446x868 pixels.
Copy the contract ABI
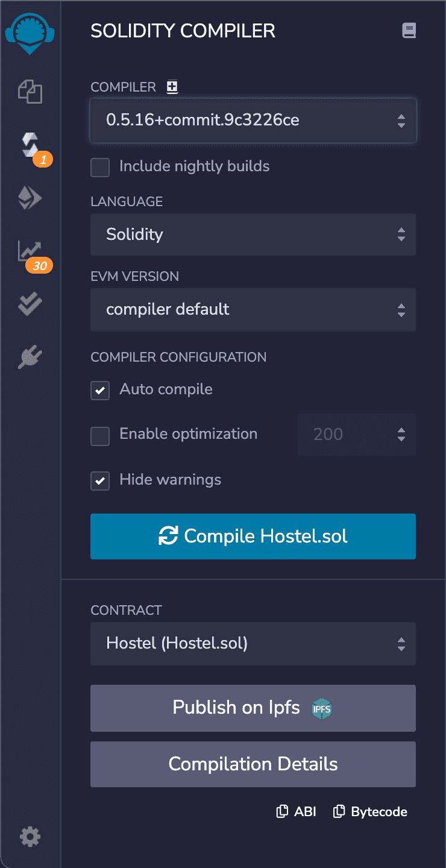[296, 811]
